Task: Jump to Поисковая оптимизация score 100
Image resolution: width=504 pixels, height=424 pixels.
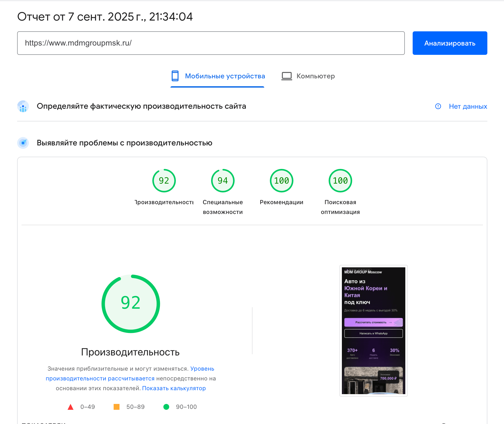Action: click(x=340, y=181)
